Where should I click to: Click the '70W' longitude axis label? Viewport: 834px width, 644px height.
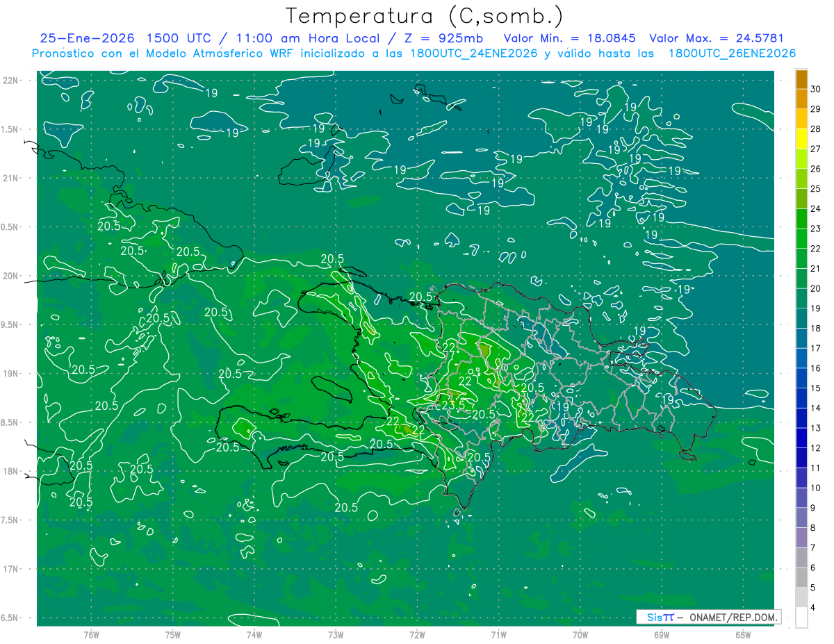[x=580, y=634]
